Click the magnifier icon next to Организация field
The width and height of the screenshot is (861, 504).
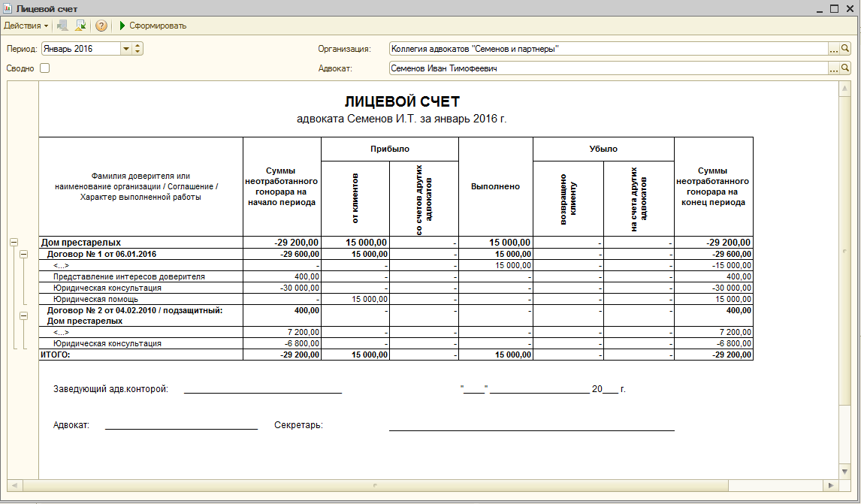[846, 49]
